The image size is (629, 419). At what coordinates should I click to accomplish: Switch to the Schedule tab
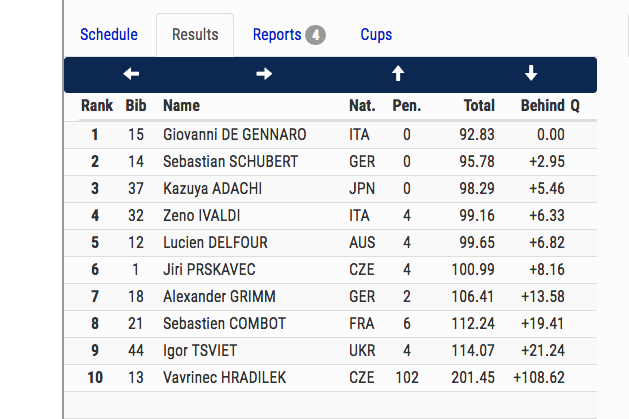108,35
